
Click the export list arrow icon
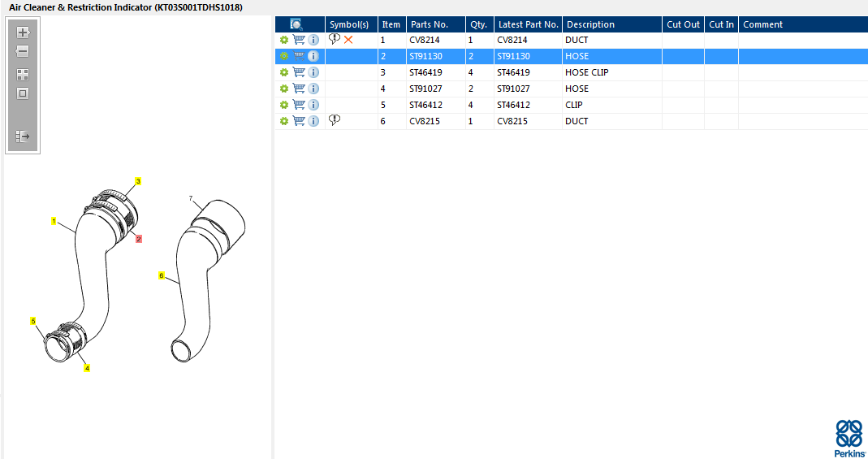pyautogui.click(x=23, y=136)
